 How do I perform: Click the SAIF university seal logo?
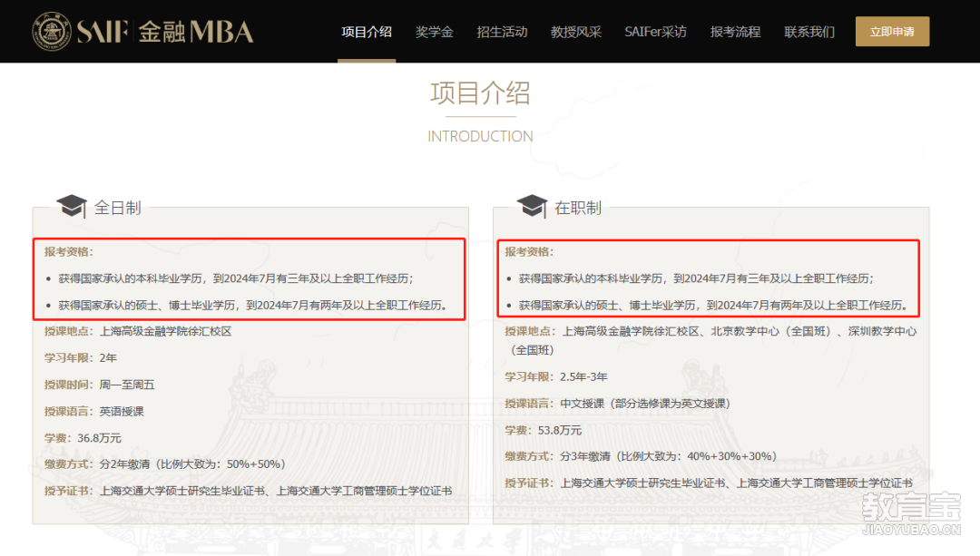pos(52,31)
